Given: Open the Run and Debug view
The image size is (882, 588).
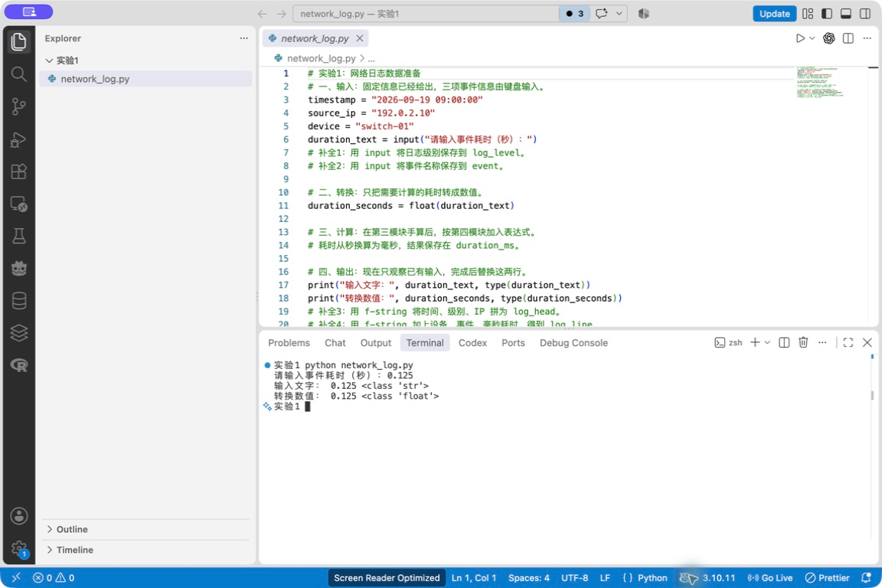Looking at the screenshot, I should click(18, 139).
